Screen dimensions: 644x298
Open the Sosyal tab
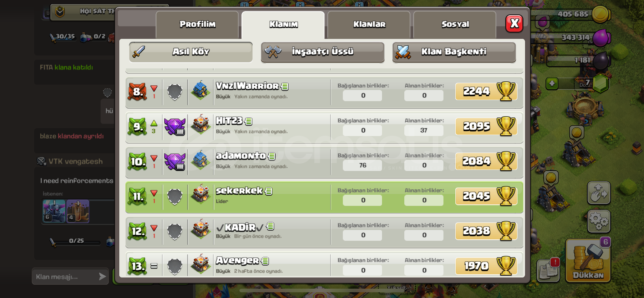tap(455, 24)
